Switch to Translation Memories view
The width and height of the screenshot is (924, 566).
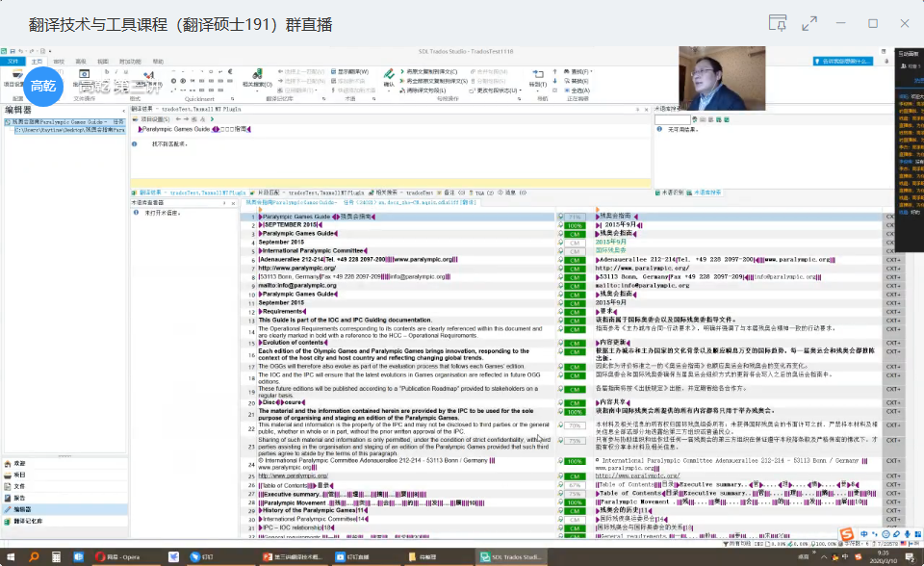[28, 521]
